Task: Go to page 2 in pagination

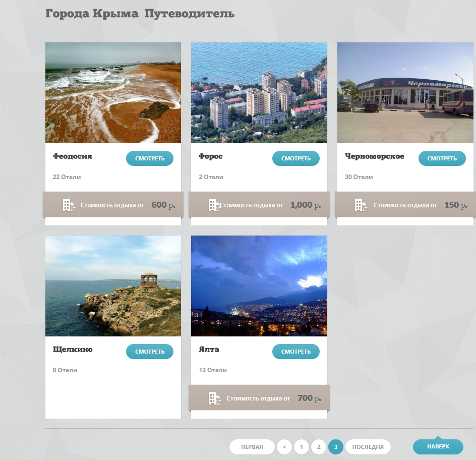Action: point(319,447)
